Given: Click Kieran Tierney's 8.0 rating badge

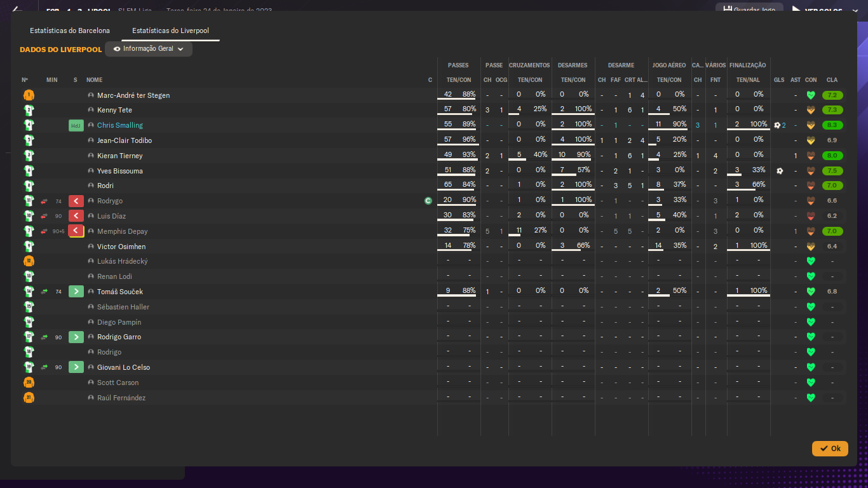Looking at the screenshot, I should coord(832,156).
